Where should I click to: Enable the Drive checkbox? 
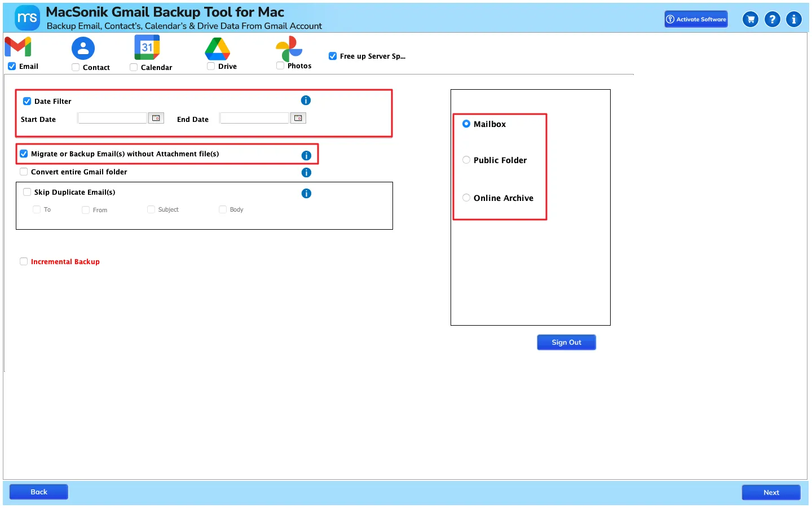211,66
